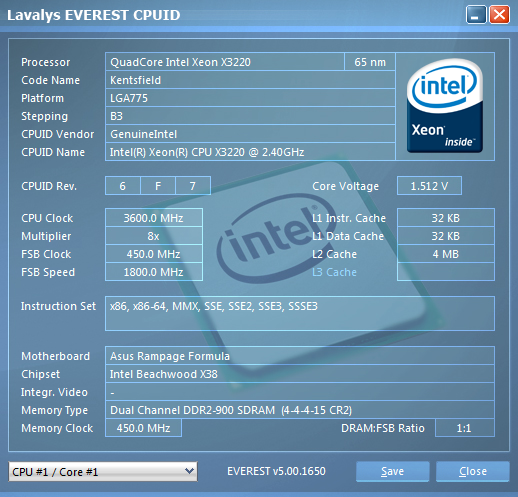Click the Asus Rampage Formula motherboard field

[300, 356]
